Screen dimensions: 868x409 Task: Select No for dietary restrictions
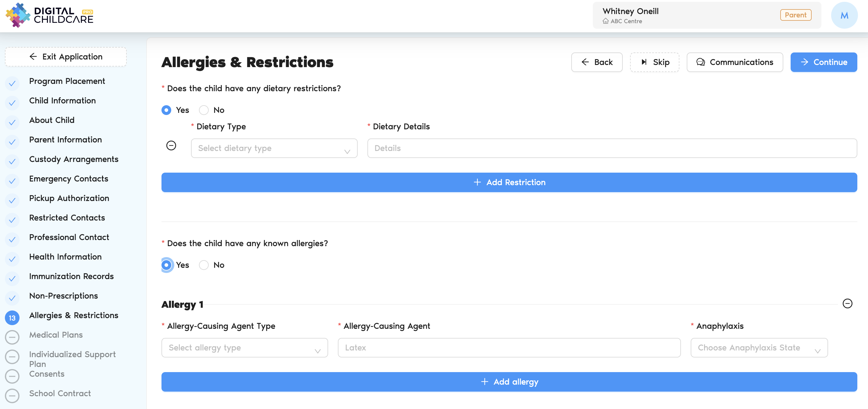click(x=204, y=110)
